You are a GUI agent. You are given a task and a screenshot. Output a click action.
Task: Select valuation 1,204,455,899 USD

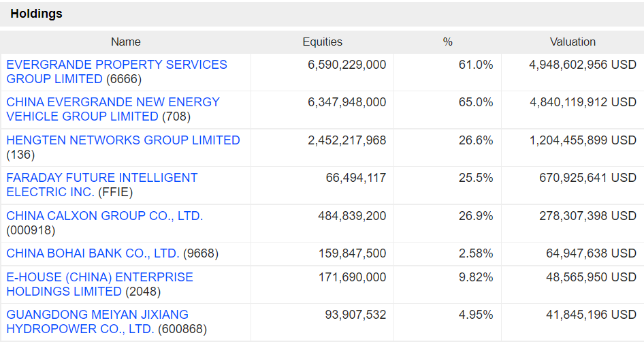click(583, 140)
